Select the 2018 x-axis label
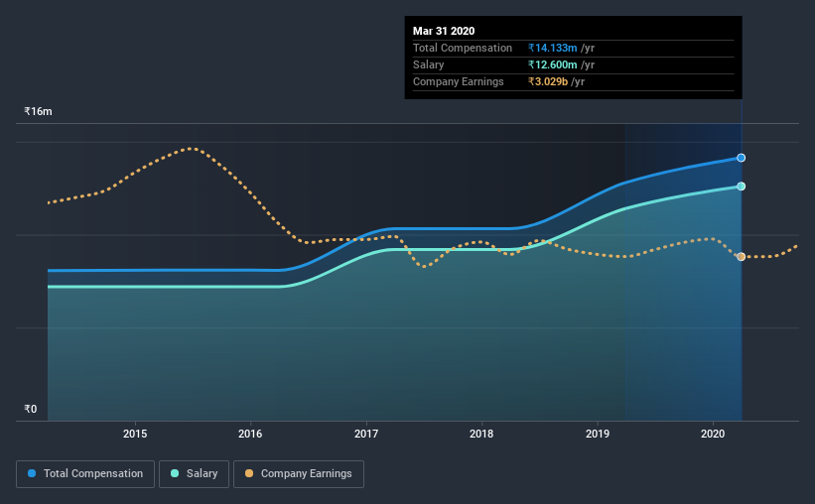The image size is (815, 504). [481, 434]
